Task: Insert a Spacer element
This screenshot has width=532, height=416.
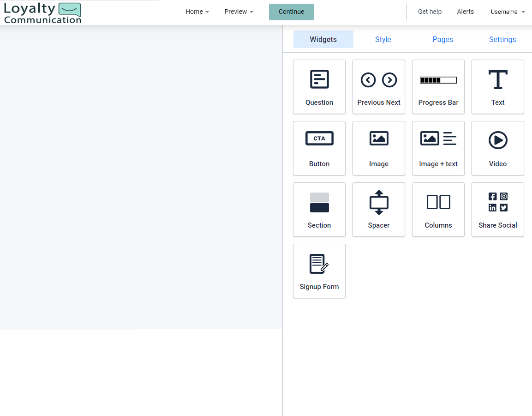Action: tap(378, 210)
